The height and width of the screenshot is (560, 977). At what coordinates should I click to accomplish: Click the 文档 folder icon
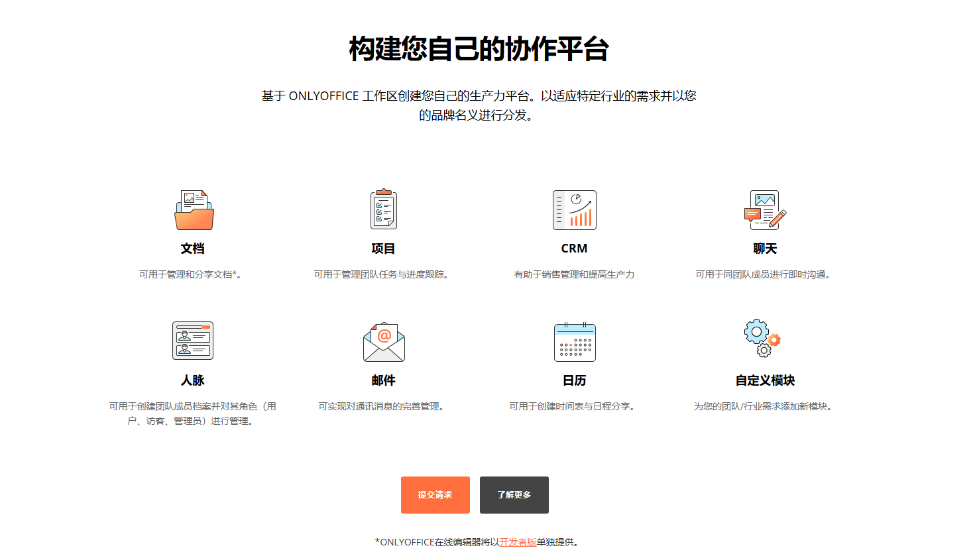pyautogui.click(x=194, y=210)
